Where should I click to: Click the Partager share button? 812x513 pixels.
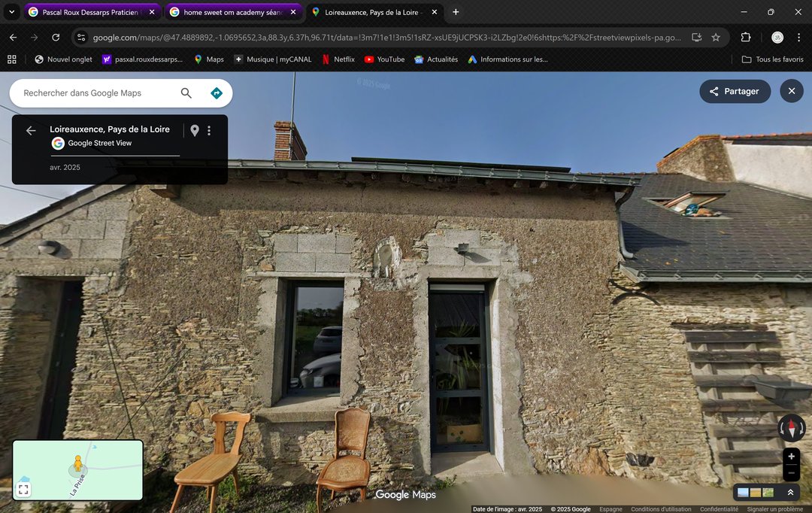click(735, 91)
